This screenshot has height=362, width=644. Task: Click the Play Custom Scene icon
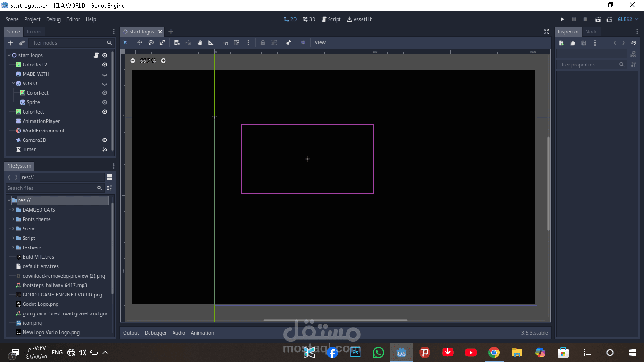pos(610,19)
